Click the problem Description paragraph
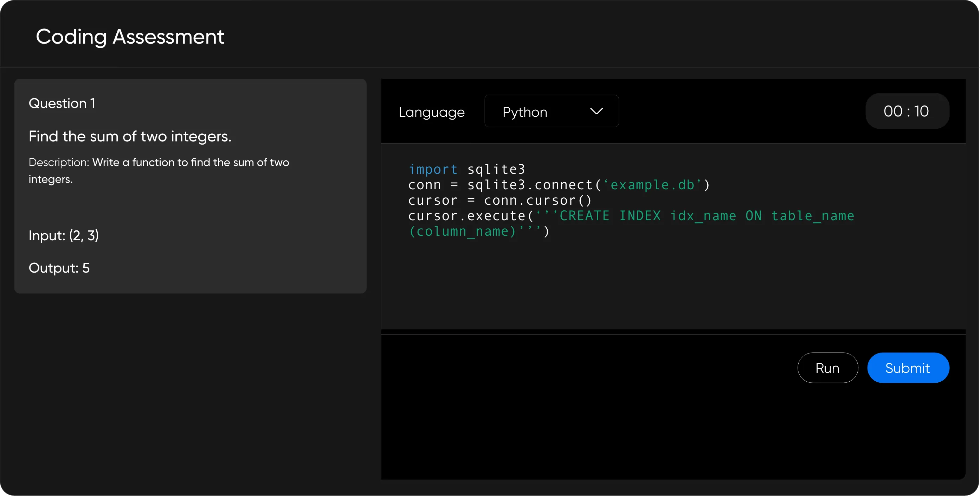980x496 pixels. 159,170
